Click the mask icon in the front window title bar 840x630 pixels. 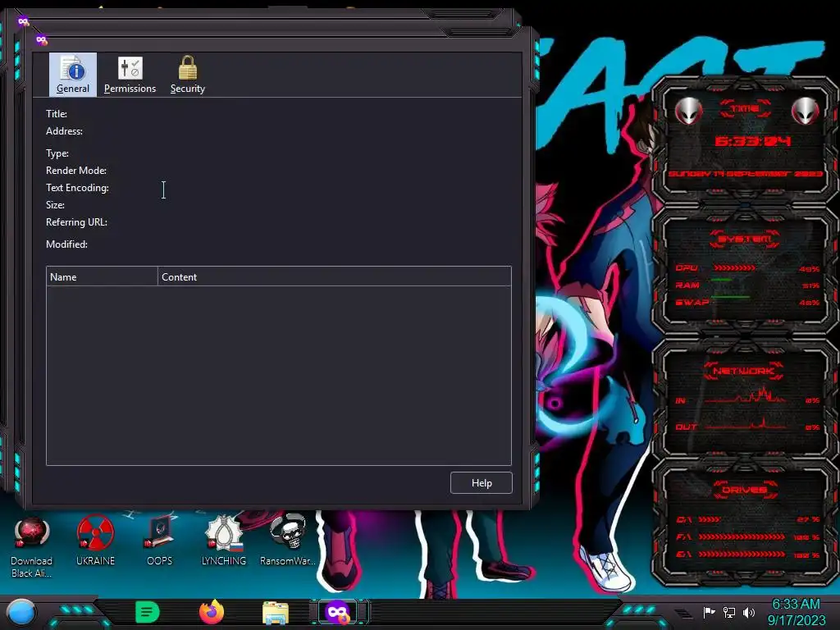pyautogui.click(x=41, y=39)
